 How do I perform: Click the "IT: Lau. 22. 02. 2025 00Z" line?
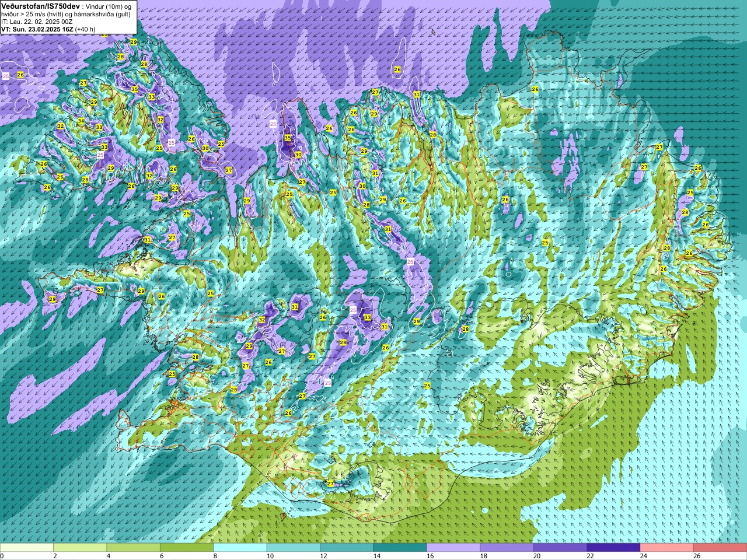pyautogui.click(x=37, y=22)
